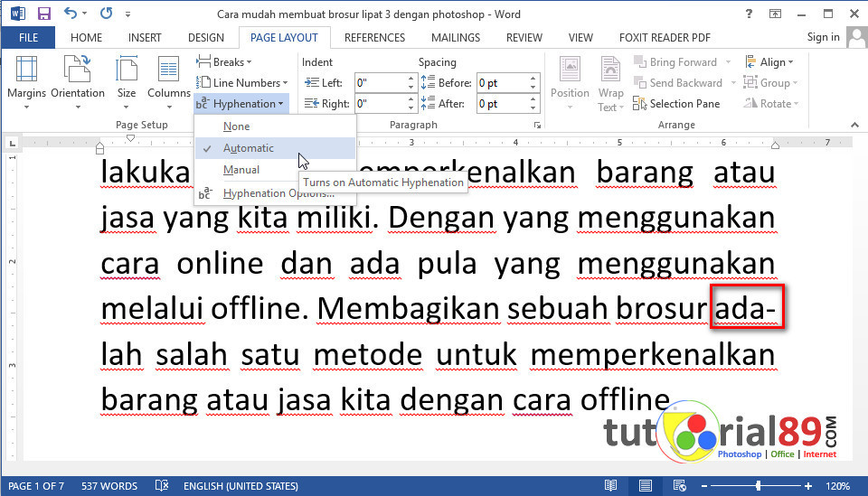Click Send Backward

[x=678, y=83]
